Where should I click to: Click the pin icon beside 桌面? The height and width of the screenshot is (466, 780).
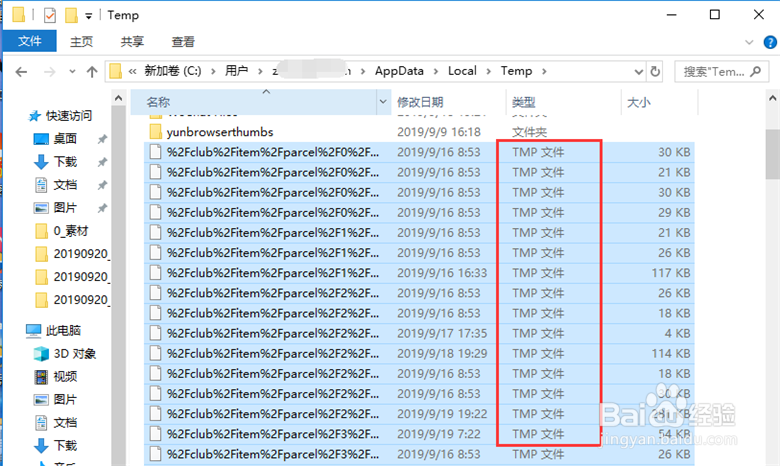[102, 139]
